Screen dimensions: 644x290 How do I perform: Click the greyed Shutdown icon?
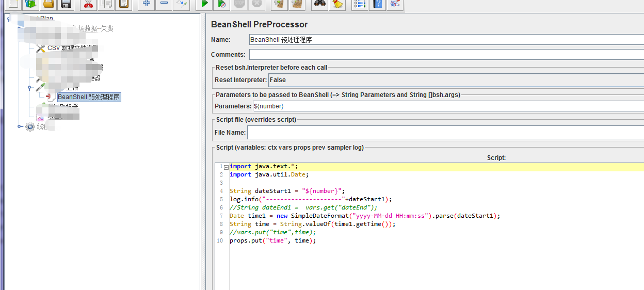pos(257,4)
